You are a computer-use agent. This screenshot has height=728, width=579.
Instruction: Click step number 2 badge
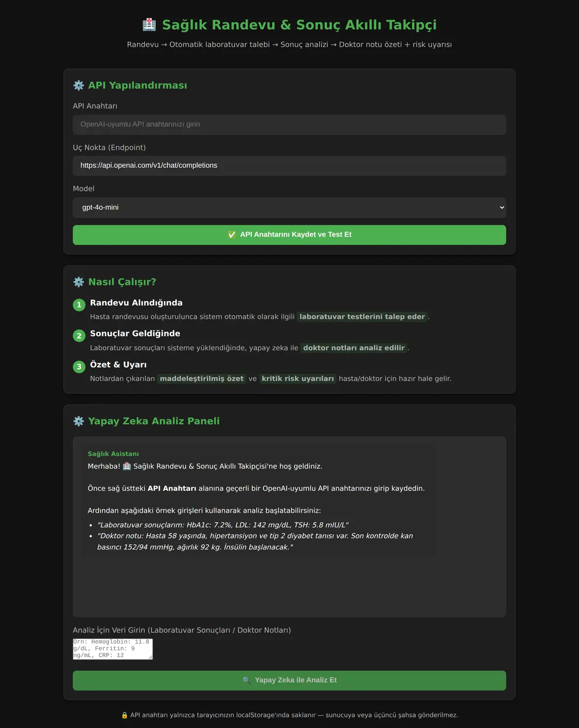pos(79,336)
